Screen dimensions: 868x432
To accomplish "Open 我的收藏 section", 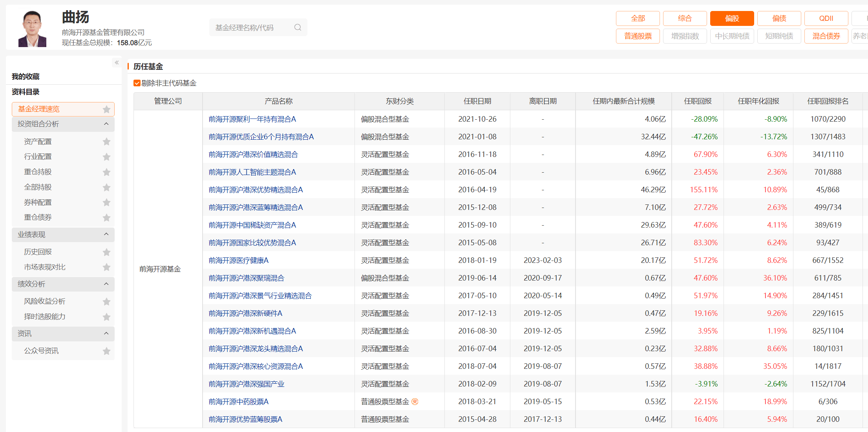I will (26, 77).
